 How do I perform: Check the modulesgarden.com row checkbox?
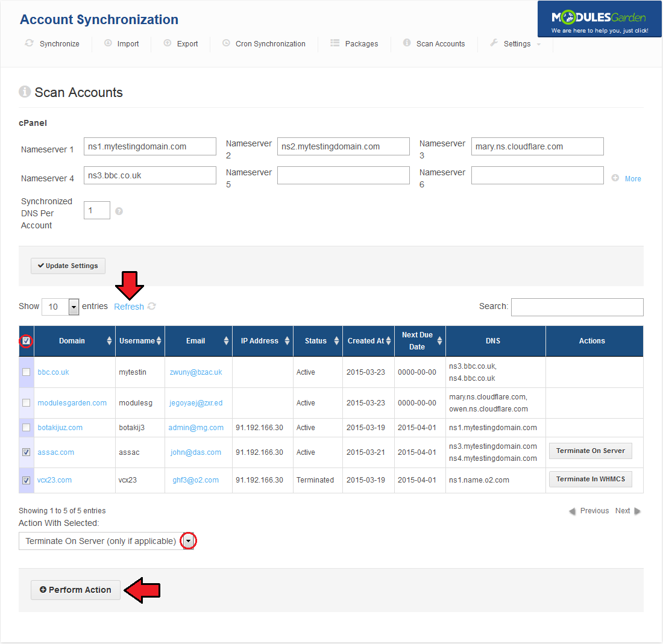pos(26,402)
